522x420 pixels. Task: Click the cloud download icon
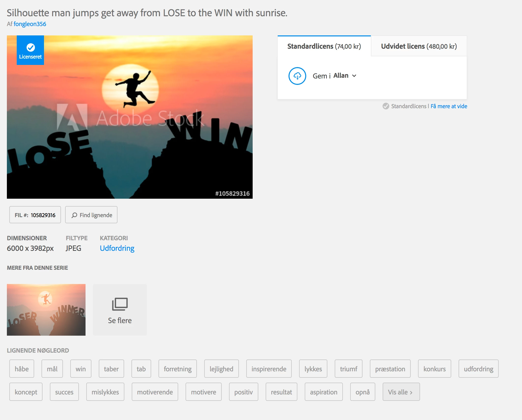pyautogui.click(x=297, y=76)
